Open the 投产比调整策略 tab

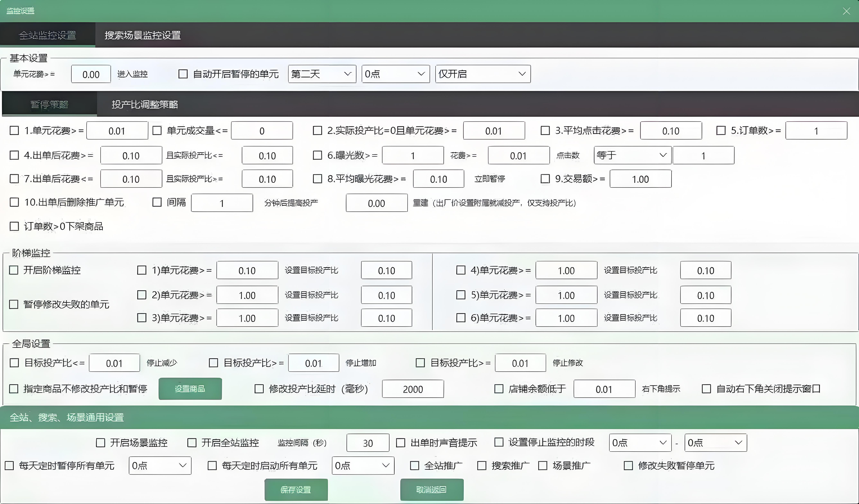[x=145, y=105]
